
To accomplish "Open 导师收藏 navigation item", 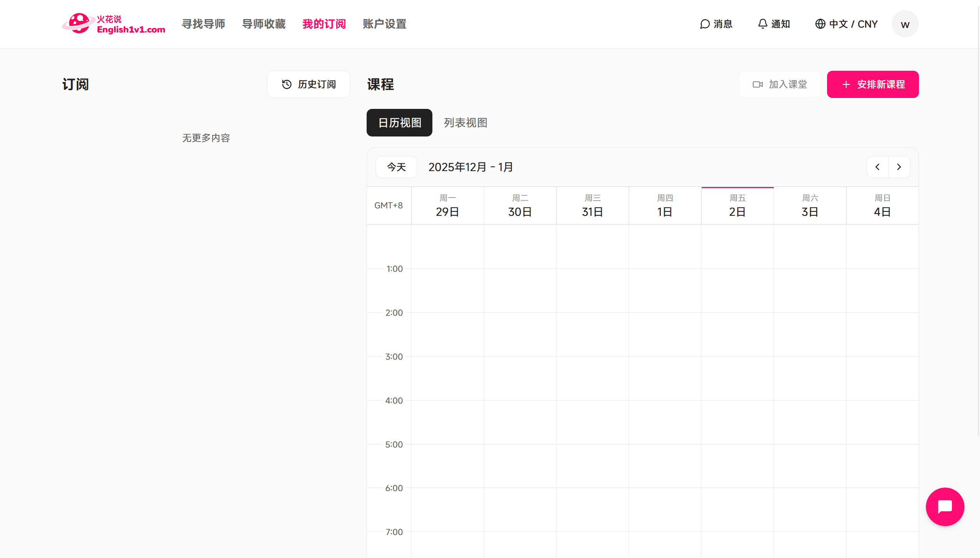I will [264, 24].
